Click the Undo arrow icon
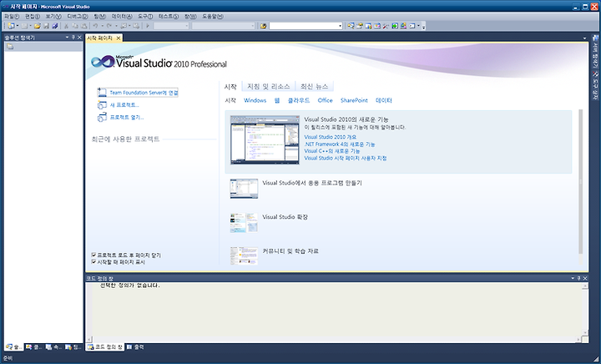This screenshot has width=601, height=364. [95, 26]
